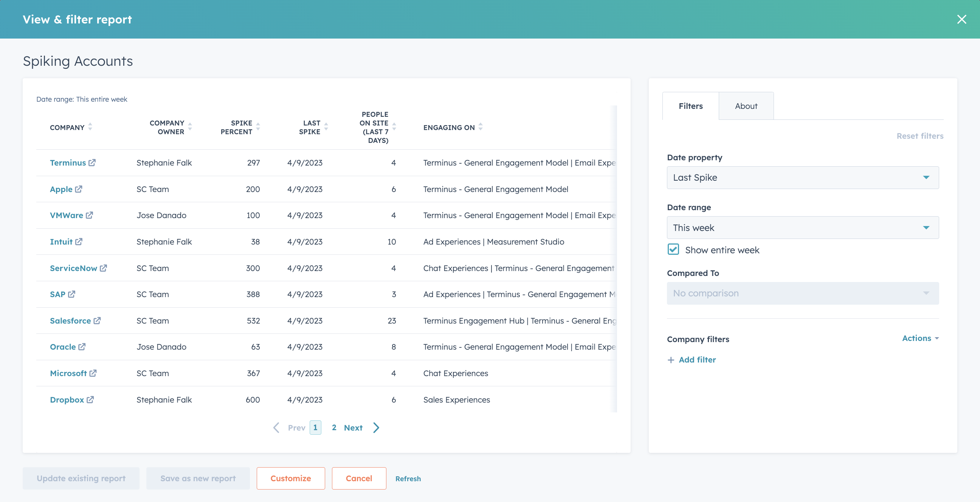Open the Date property dropdown
980x502 pixels.
pyautogui.click(x=803, y=178)
